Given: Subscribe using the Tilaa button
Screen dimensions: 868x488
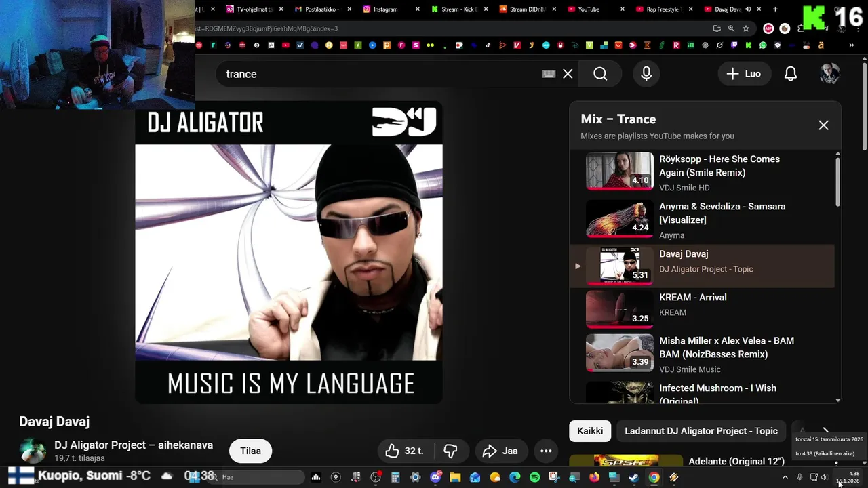Looking at the screenshot, I should pyautogui.click(x=250, y=451).
